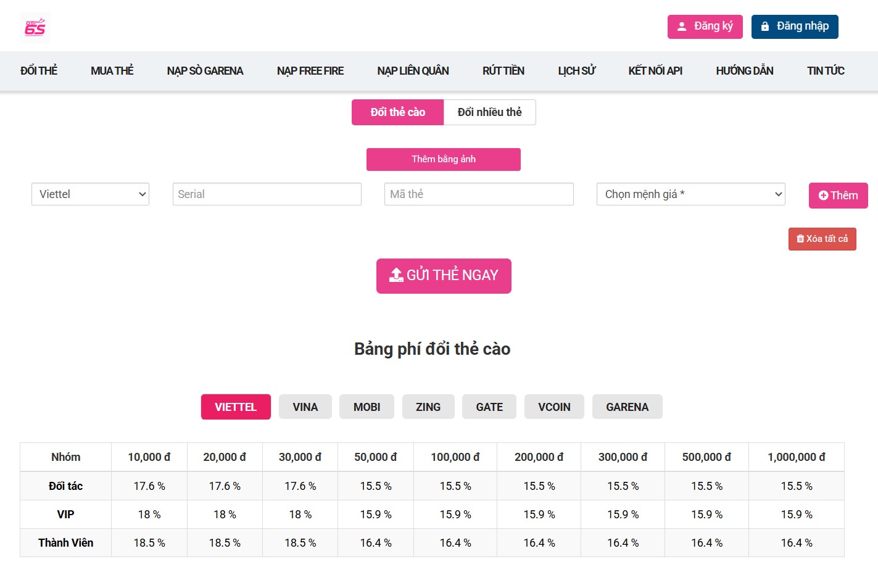Click the 6S site logo
This screenshot has height=588, width=878.
coord(35,27)
